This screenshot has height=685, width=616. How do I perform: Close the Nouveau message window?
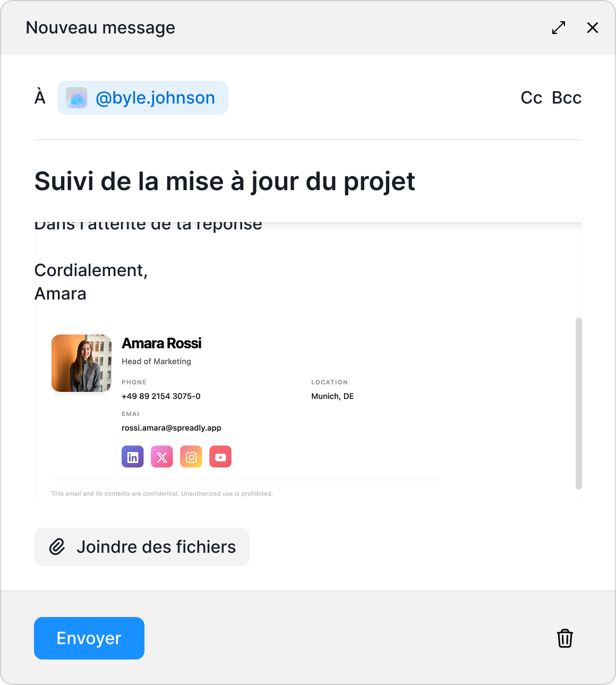593,28
